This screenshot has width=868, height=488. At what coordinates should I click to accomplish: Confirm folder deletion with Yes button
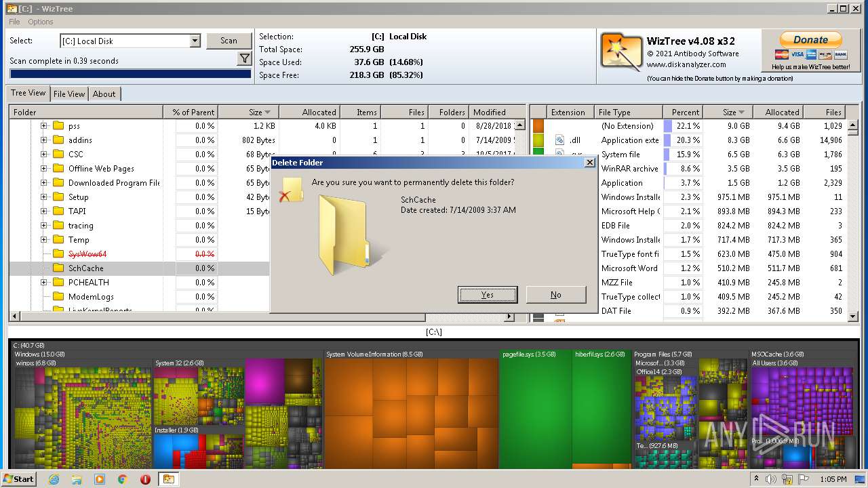[488, 294]
